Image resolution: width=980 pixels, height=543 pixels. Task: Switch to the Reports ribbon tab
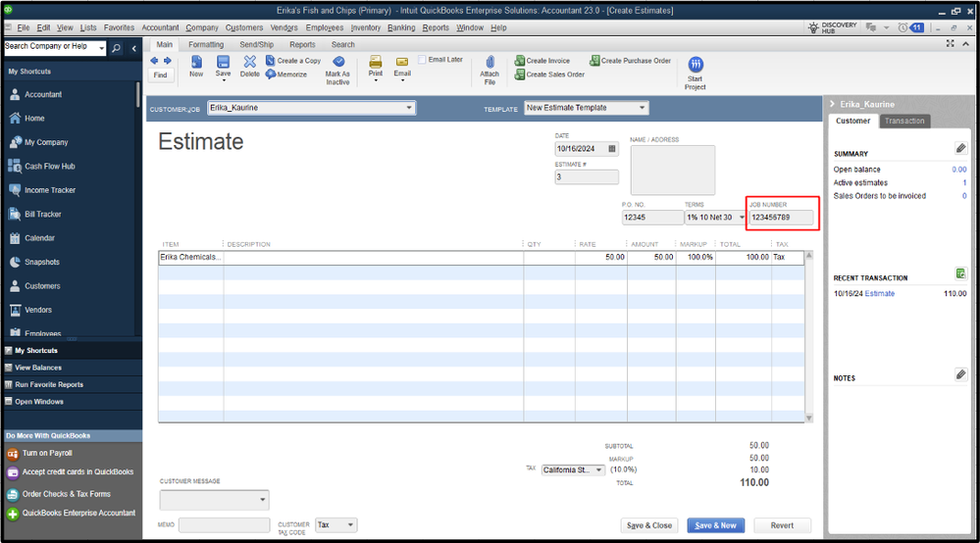[x=302, y=44]
